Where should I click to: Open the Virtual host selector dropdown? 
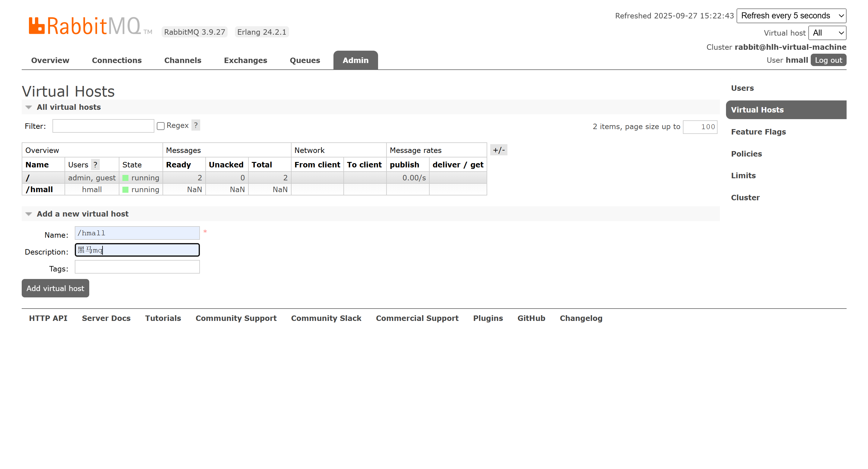(x=827, y=33)
